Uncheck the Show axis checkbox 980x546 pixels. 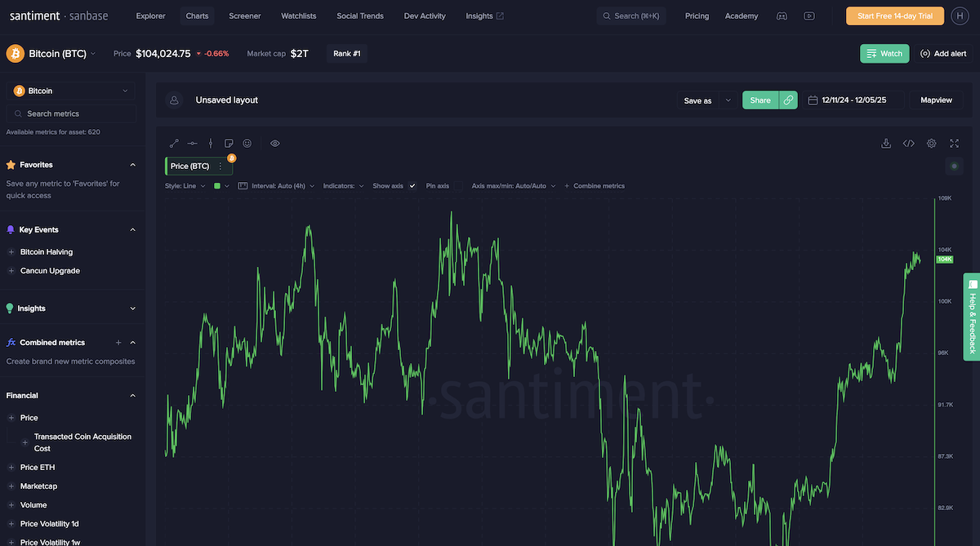pos(412,186)
